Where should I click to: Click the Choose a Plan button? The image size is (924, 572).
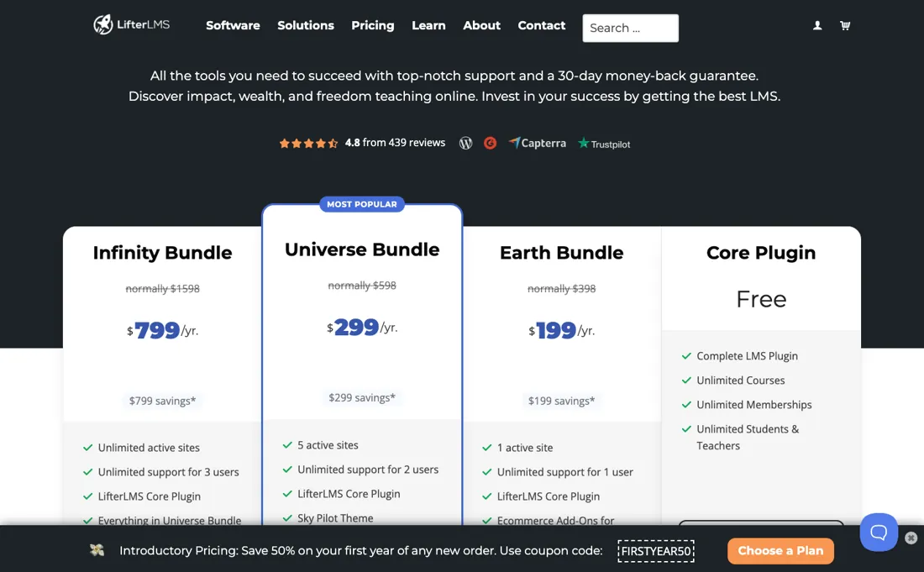coord(780,551)
